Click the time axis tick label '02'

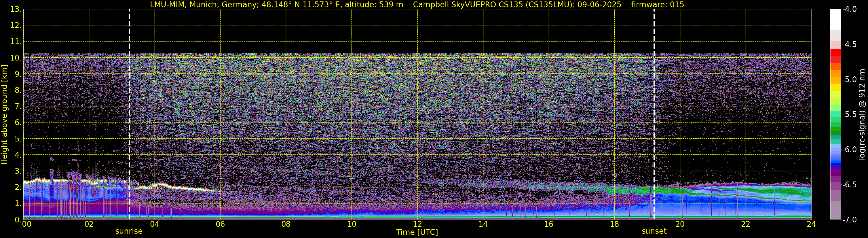(x=89, y=224)
